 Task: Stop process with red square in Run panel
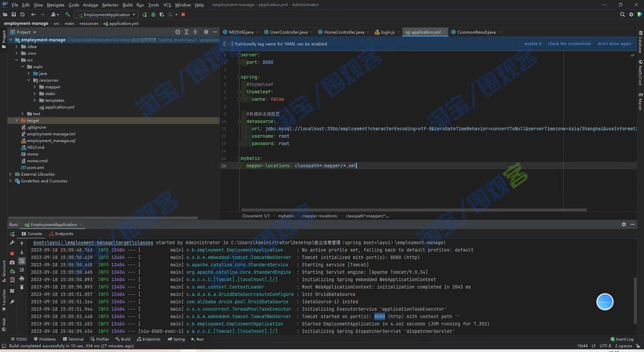pyautogui.click(x=12, y=254)
